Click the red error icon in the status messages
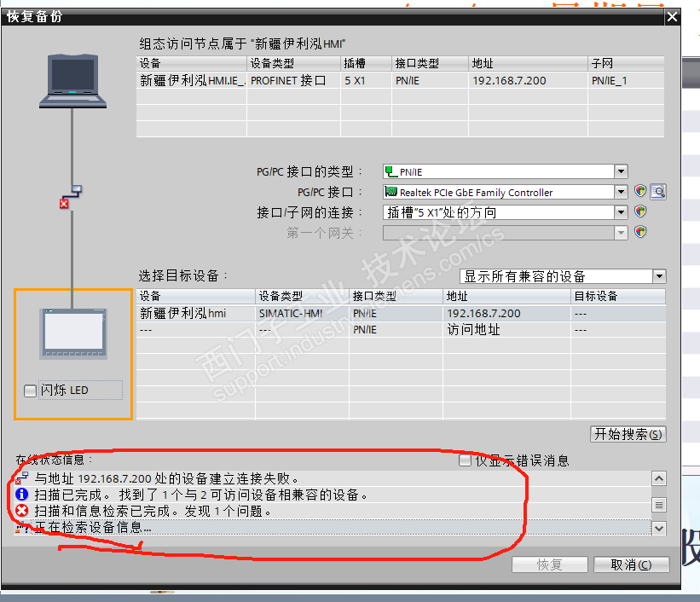 click(x=21, y=511)
